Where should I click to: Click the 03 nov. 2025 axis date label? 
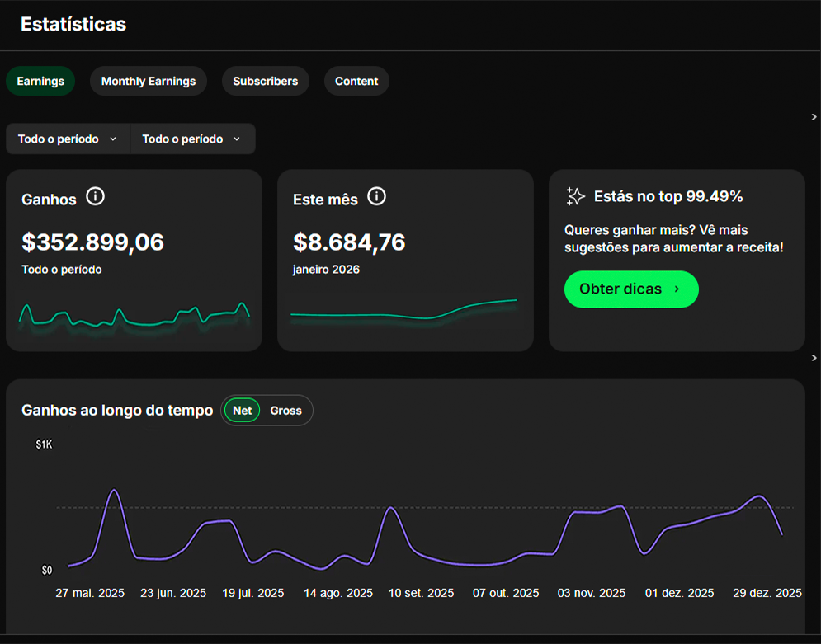[x=592, y=593]
